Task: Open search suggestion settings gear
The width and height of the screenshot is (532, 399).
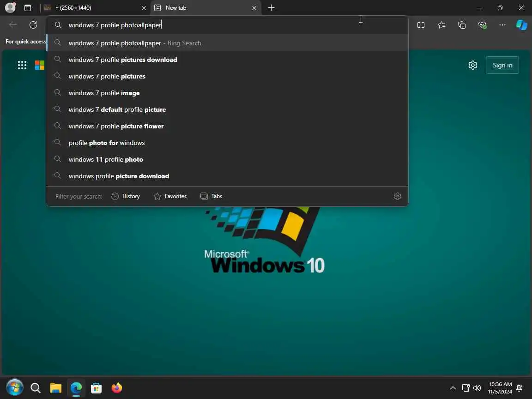Action: click(x=397, y=196)
